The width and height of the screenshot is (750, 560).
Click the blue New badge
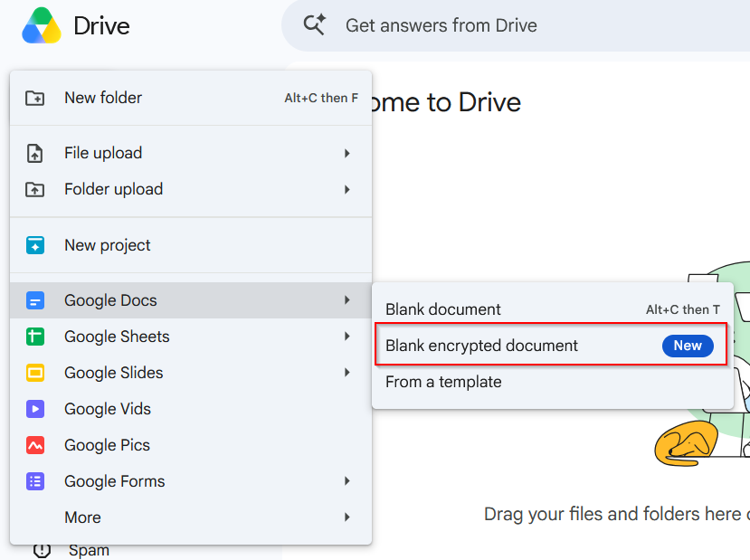[x=688, y=346]
